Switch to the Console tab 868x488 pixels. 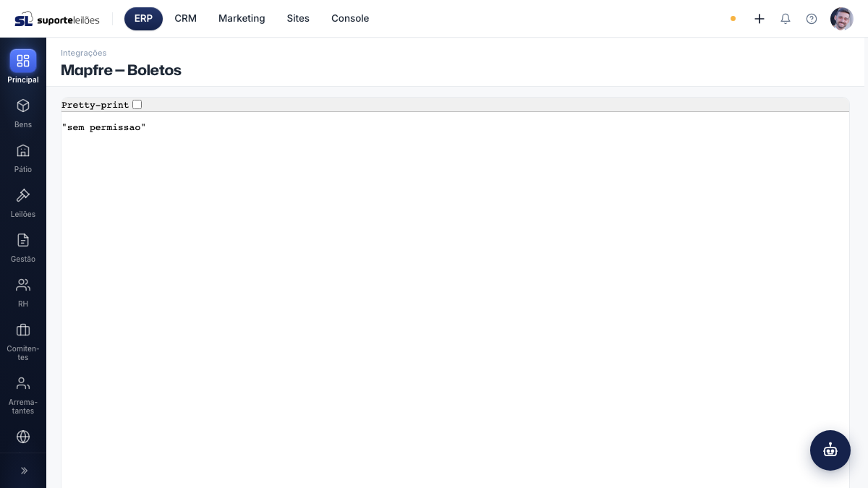click(350, 19)
